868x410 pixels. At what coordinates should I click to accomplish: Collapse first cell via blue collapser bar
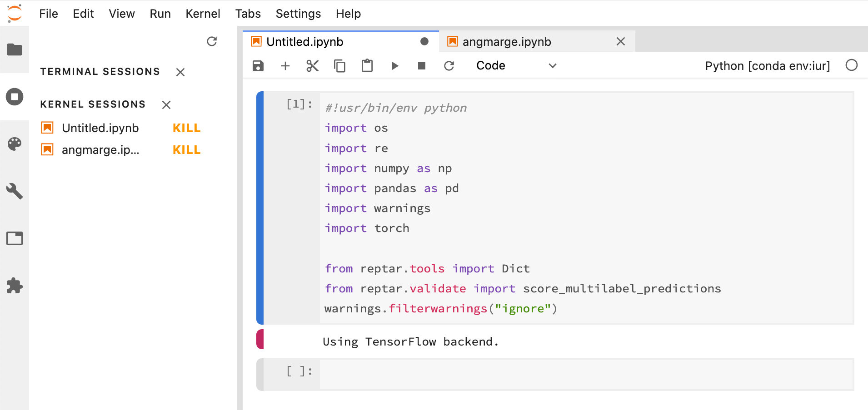(260, 208)
